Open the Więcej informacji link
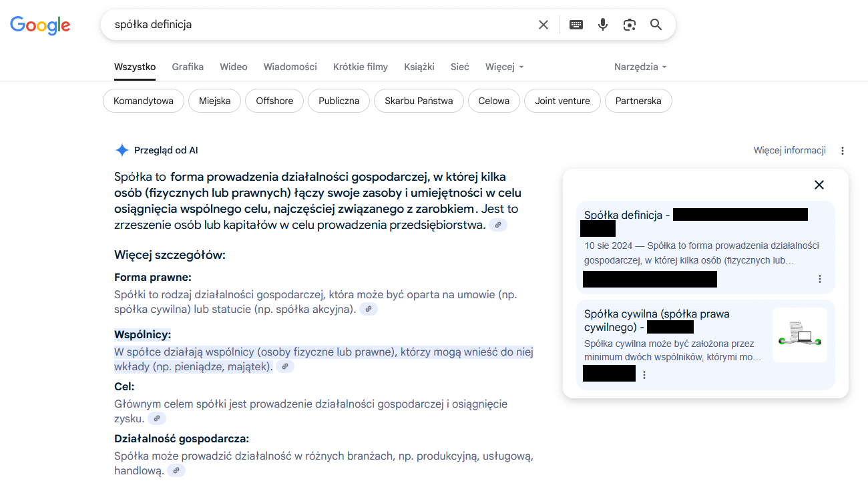Image resolution: width=868 pixels, height=483 pixels. (790, 150)
